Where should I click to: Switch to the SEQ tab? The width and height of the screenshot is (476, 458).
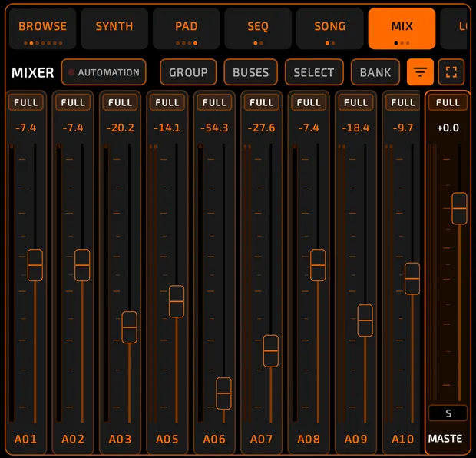point(258,28)
